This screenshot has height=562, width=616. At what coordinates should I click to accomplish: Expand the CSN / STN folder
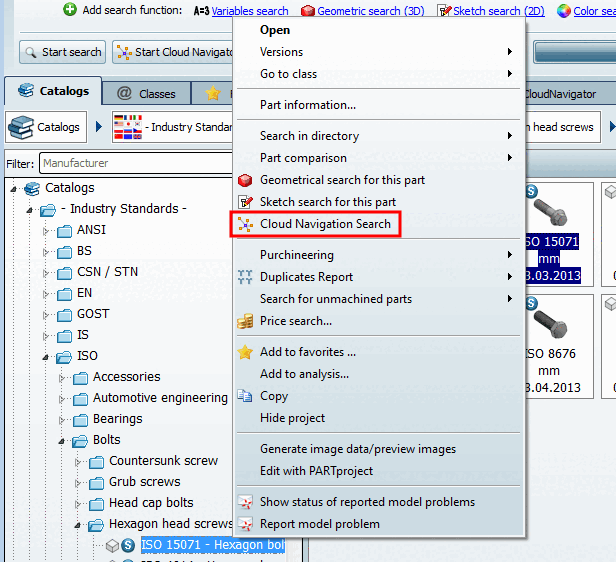pos(46,273)
